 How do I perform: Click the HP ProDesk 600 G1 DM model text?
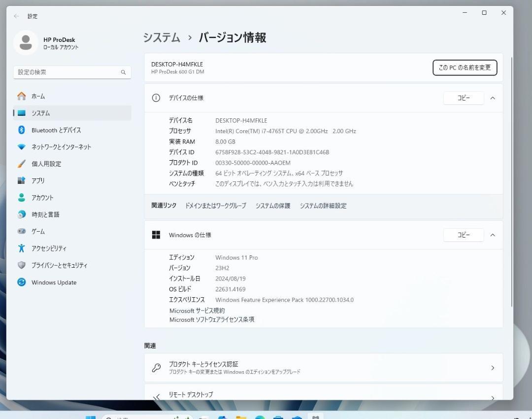point(178,71)
